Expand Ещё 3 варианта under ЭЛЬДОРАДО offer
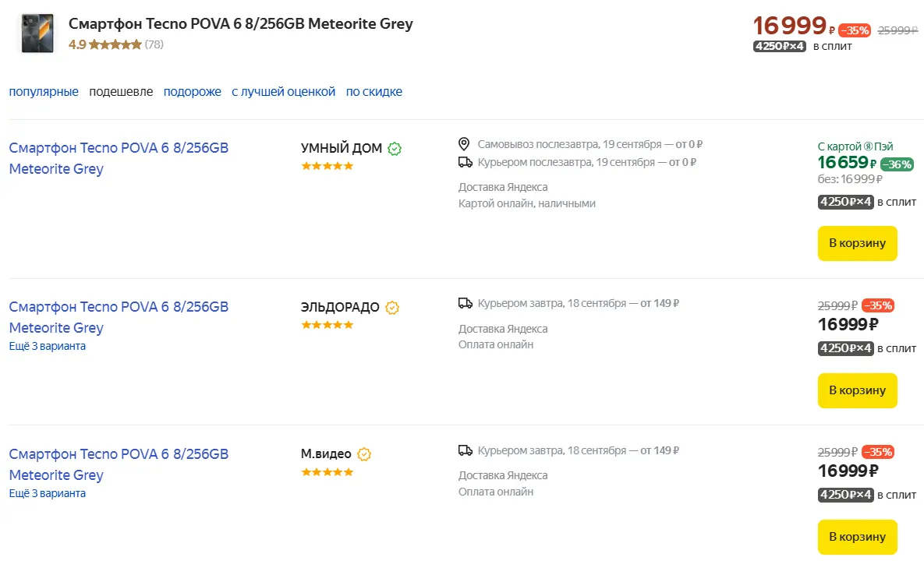Viewport: 924px width, 568px height. point(48,346)
